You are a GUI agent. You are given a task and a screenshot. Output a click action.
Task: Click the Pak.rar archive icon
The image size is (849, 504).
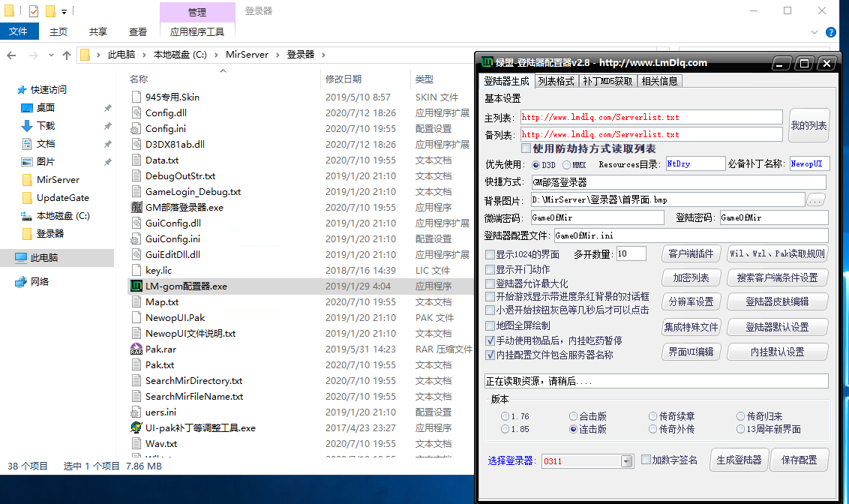point(136,349)
